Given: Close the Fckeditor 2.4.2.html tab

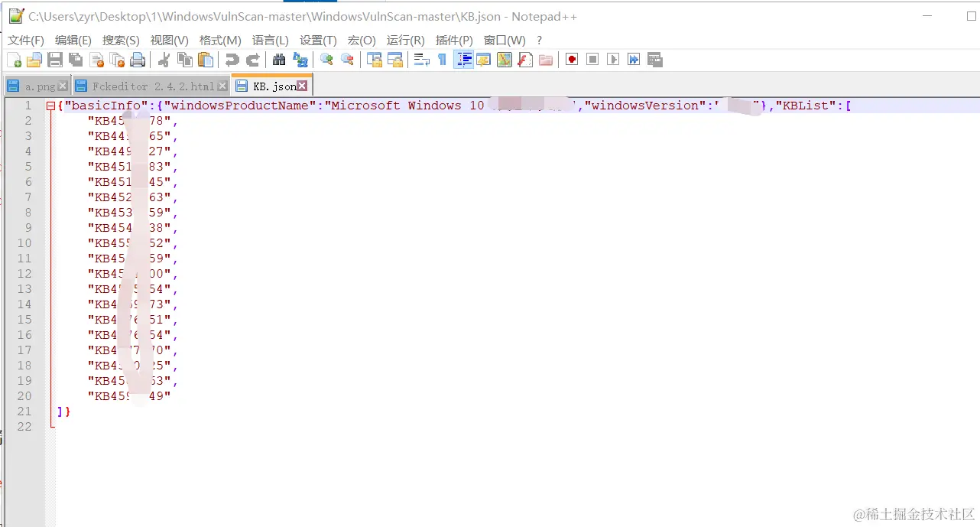Looking at the screenshot, I should click(x=222, y=86).
